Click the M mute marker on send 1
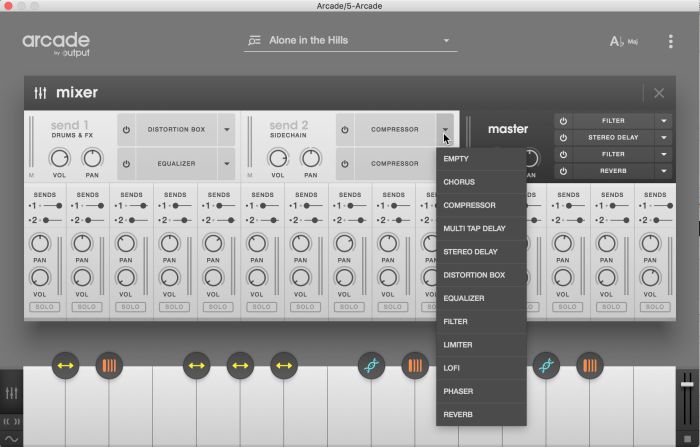This screenshot has height=447, width=700. point(31,175)
